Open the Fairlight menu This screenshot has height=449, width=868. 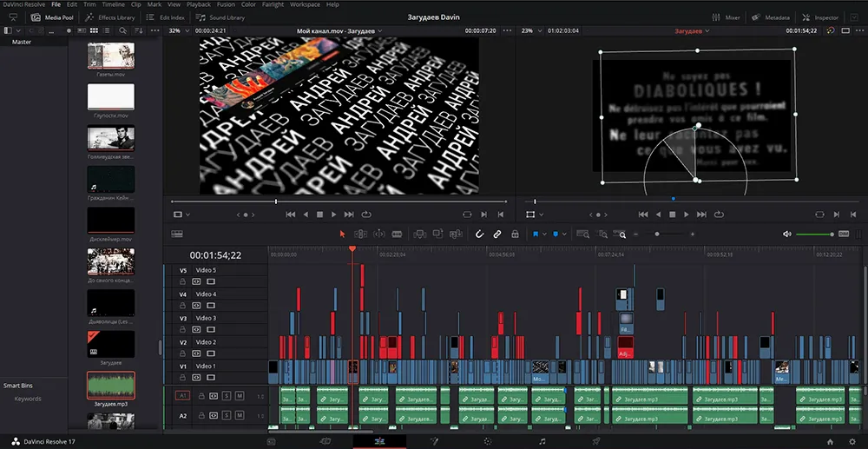point(272,4)
